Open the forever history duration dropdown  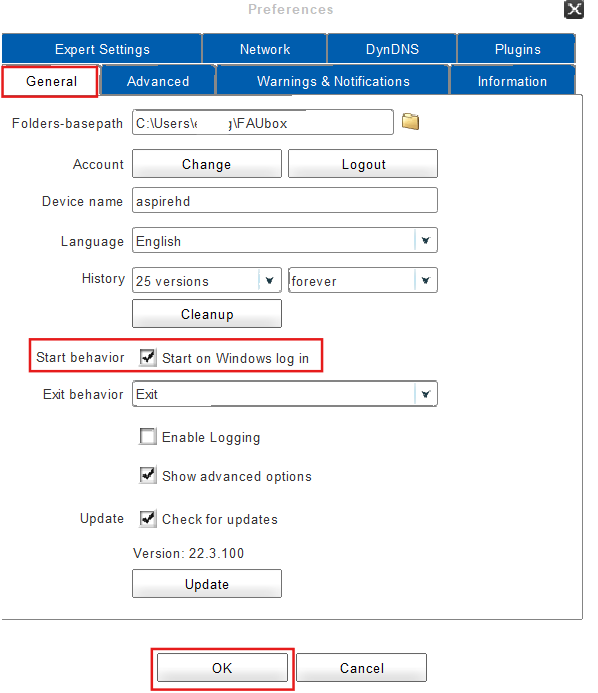pos(363,280)
